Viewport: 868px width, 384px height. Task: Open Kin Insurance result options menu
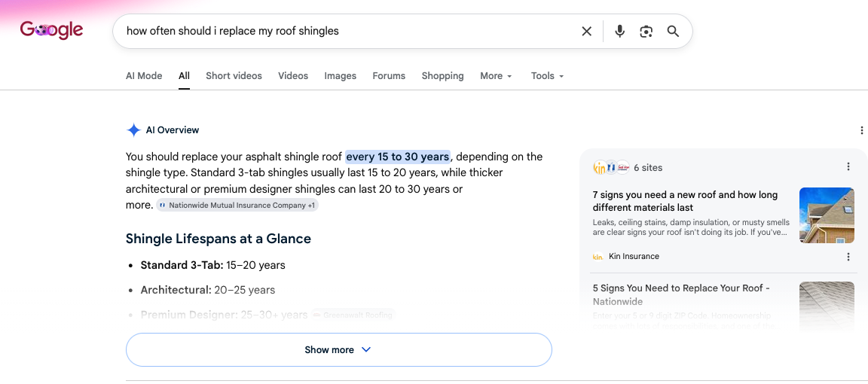(848, 257)
